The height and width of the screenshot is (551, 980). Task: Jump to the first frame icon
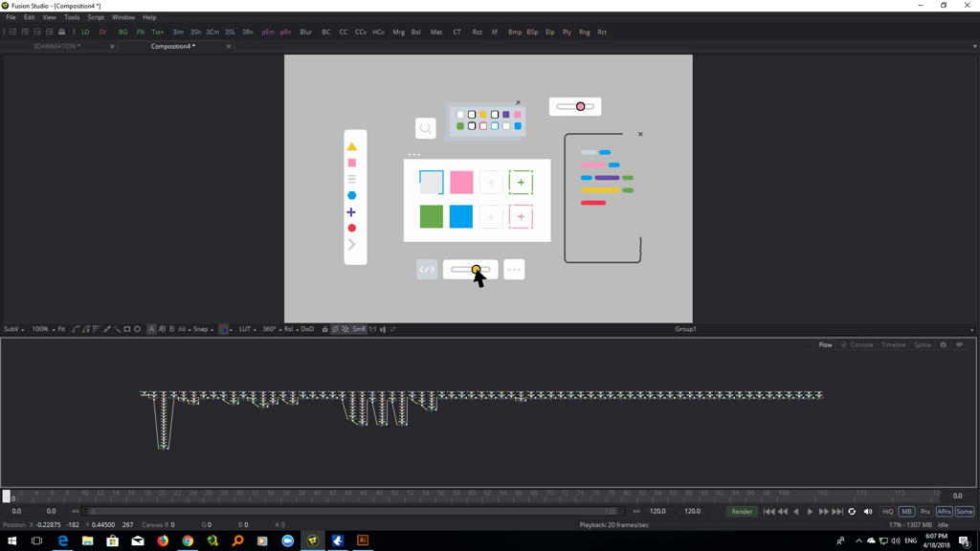(768, 512)
